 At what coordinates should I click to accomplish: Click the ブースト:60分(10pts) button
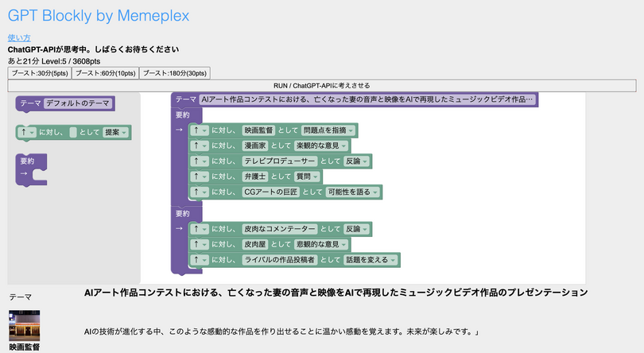[106, 73]
